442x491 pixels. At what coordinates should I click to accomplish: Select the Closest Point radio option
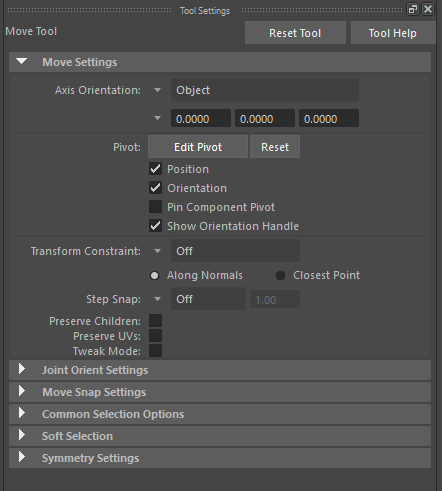coord(281,275)
